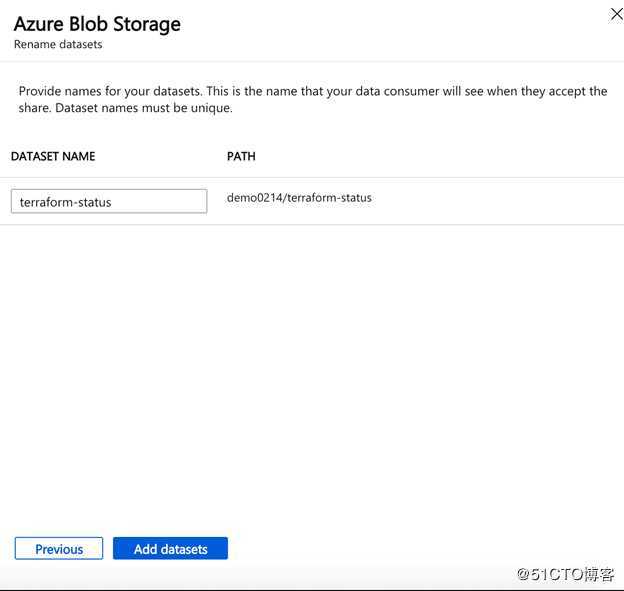Click the terraform-status dataset name field
This screenshot has height=591, width=624.
109,201
